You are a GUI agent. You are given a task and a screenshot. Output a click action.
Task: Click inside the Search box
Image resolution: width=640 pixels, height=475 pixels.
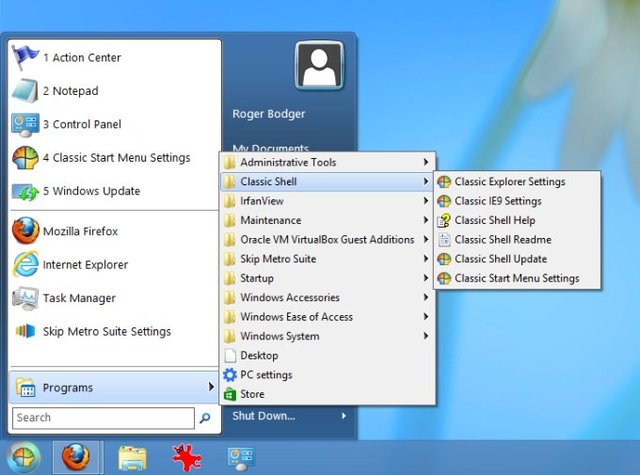tap(103, 418)
